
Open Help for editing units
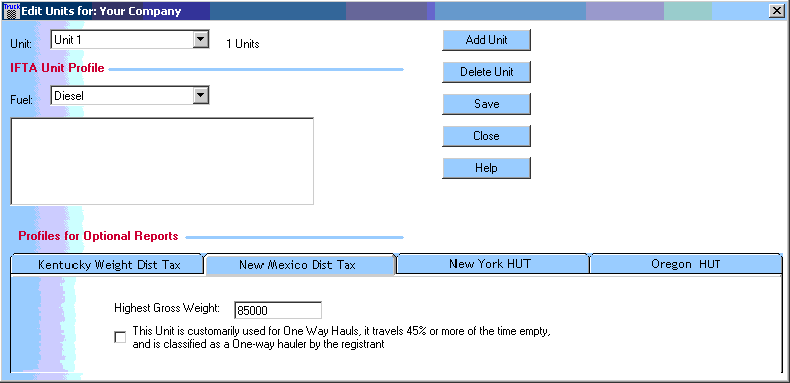pyautogui.click(x=486, y=168)
